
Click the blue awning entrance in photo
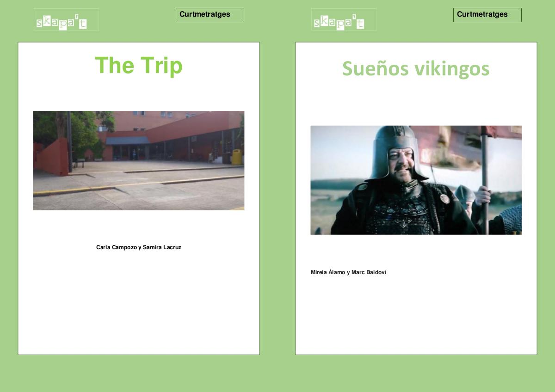click(x=127, y=141)
